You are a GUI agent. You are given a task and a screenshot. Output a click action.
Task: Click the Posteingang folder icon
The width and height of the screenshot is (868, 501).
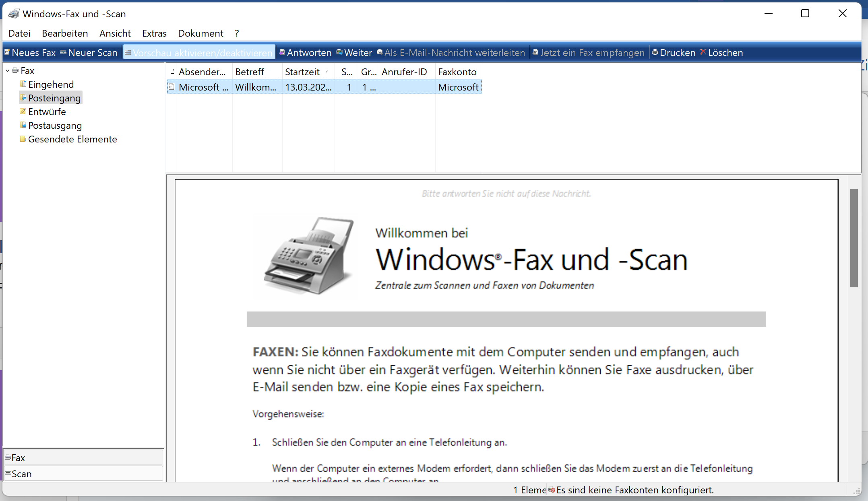point(23,97)
